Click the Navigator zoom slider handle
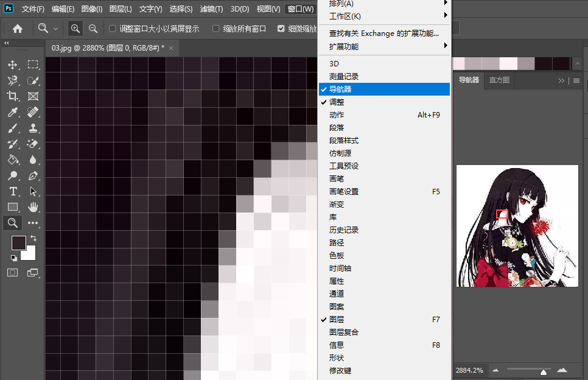 click(x=544, y=372)
